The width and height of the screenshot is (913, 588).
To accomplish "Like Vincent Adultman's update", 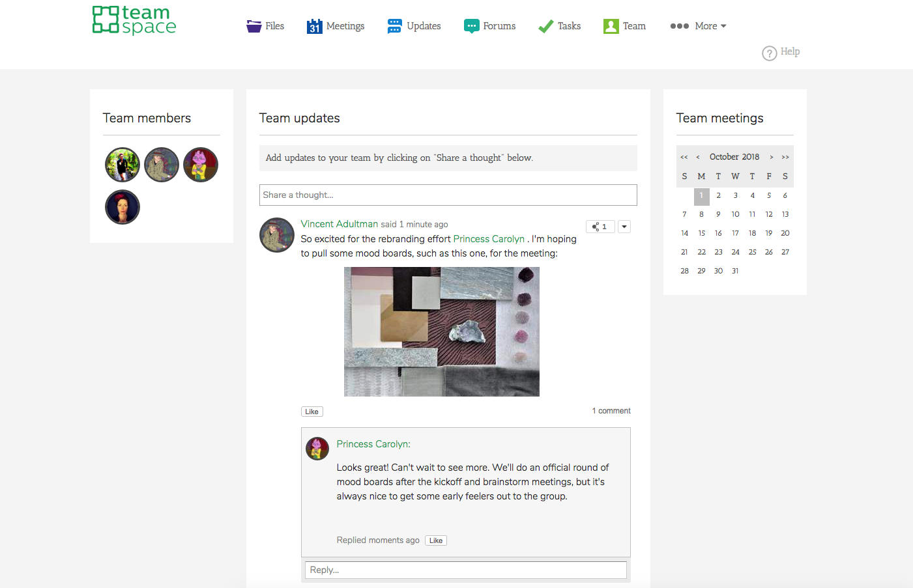I will tap(312, 412).
